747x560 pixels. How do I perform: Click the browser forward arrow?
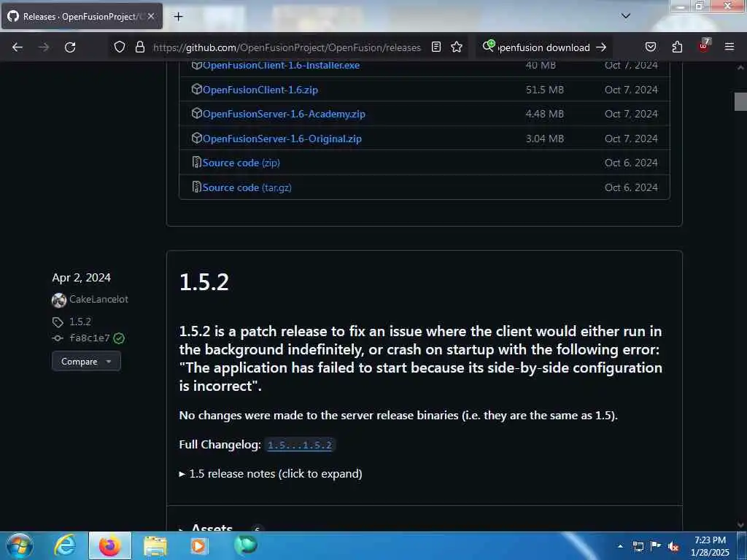point(44,47)
